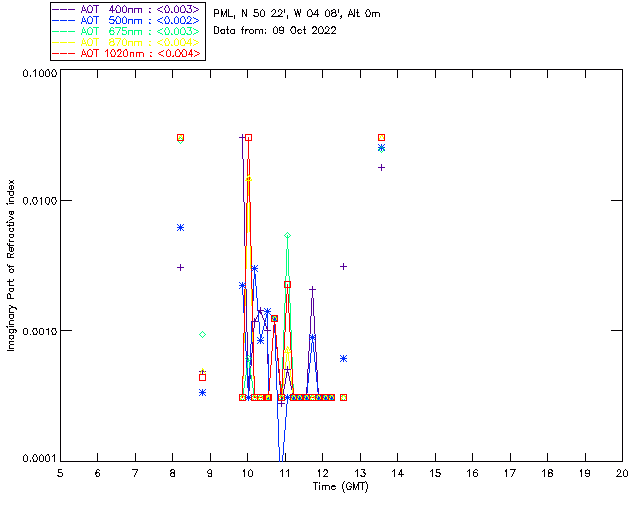Click the x-axis tick label 17
This screenshot has height=512, width=640.
(510, 473)
